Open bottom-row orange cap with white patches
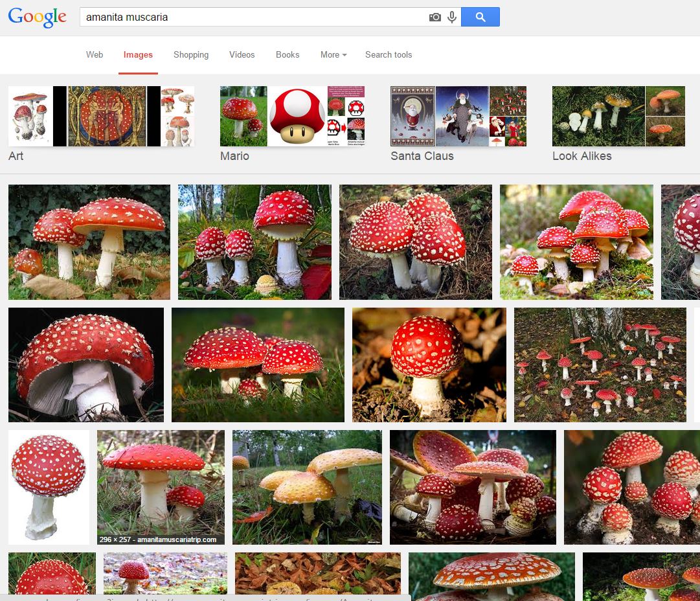 tap(491, 576)
